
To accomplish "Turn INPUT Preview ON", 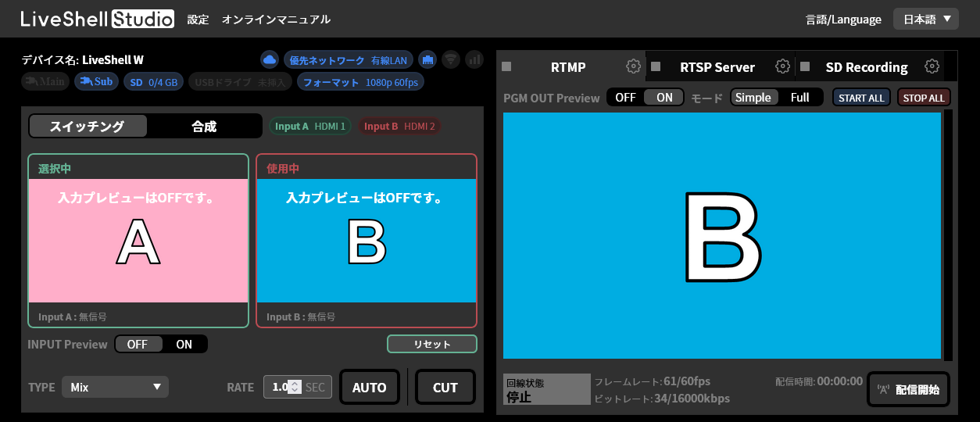I will 184,345.
